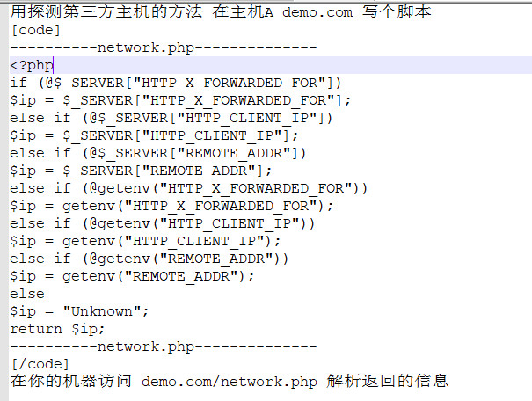The width and height of the screenshot is (532, 401).
Task: Click the "return $ip;" line
Action: 57,329
